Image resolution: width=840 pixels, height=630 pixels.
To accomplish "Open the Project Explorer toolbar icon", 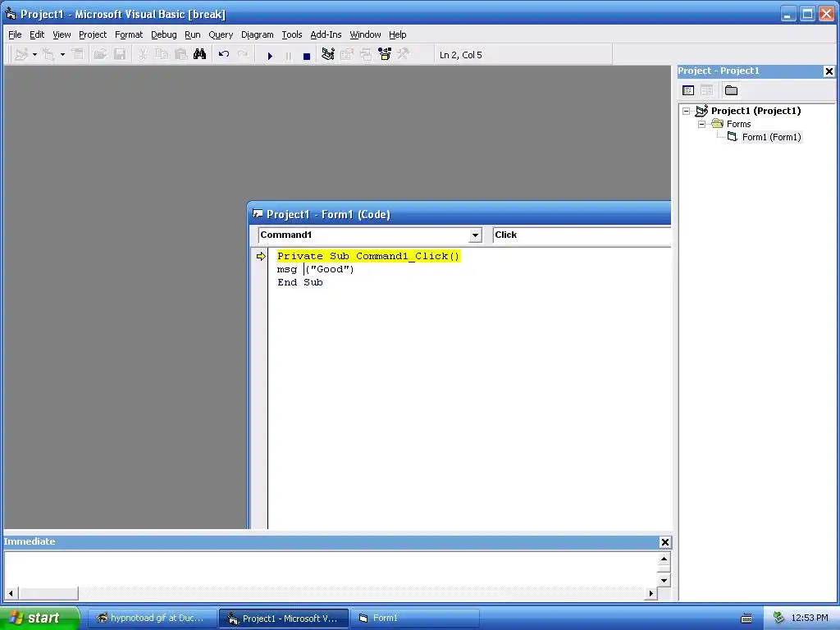I will pos(328,55).
